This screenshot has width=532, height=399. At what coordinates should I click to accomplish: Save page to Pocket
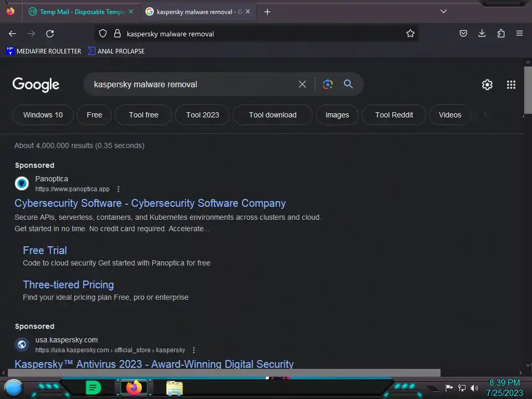click(x=463, y=33)
